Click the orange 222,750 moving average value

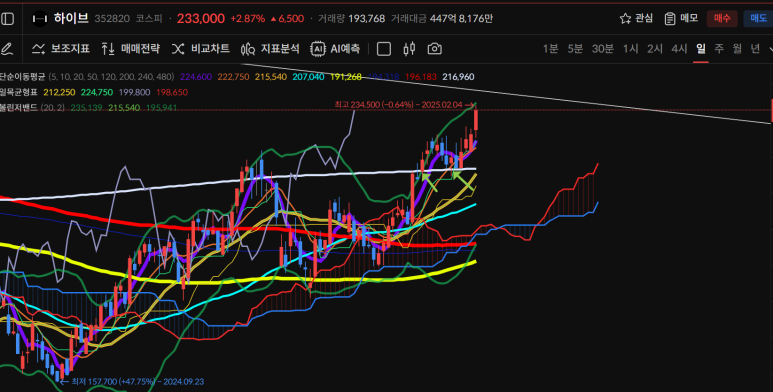coord(234,77)
